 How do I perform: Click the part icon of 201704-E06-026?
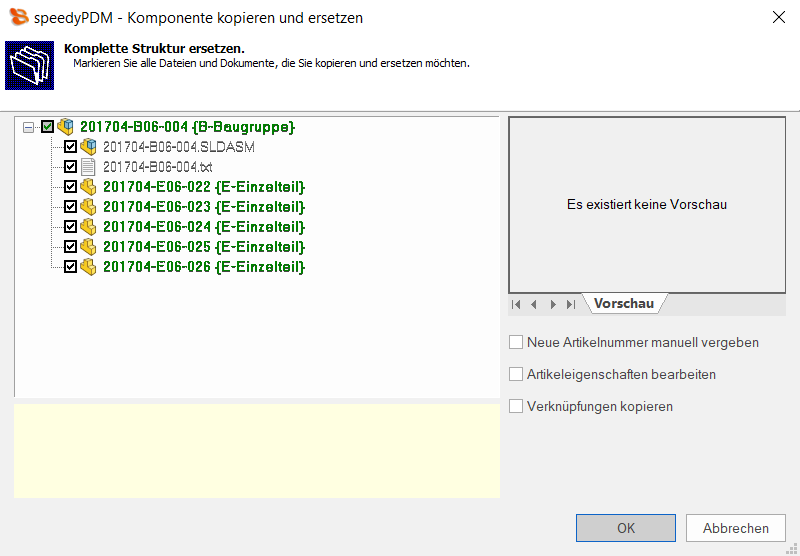coord(88,267)
